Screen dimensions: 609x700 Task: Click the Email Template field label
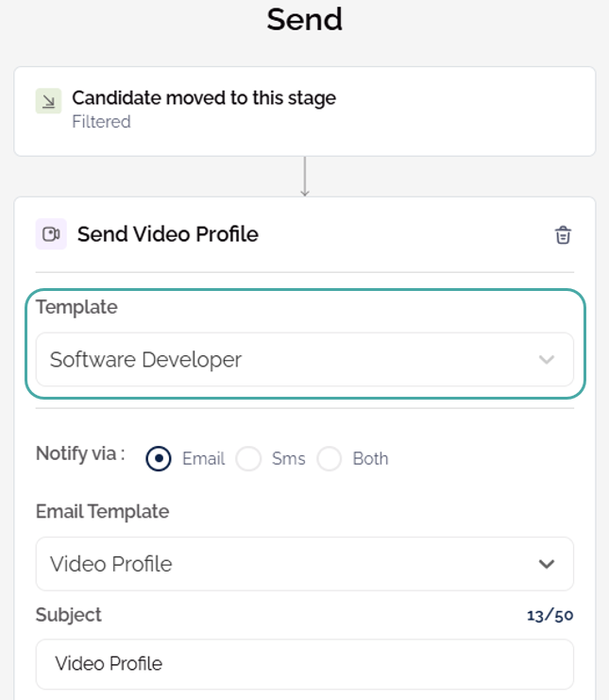point(102,511)
